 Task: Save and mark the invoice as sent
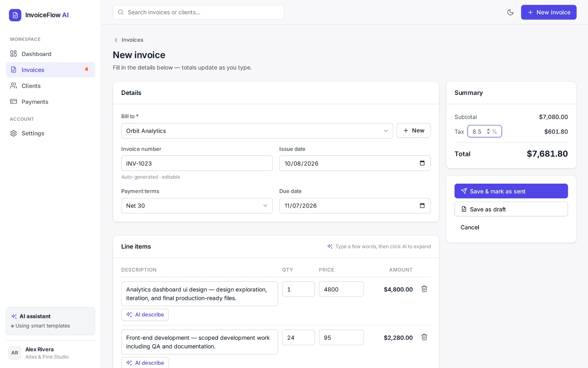(x=511, y=191)
